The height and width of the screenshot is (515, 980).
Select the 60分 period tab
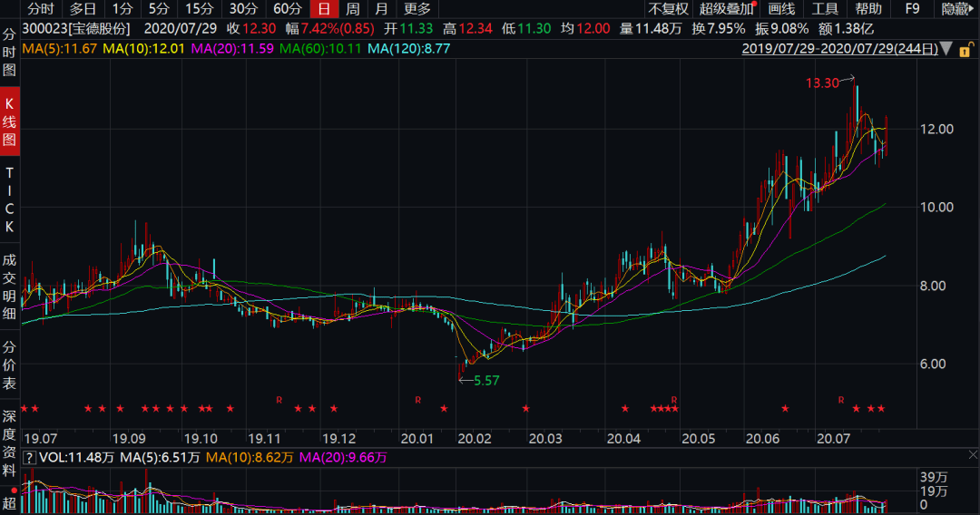(288, 9)
